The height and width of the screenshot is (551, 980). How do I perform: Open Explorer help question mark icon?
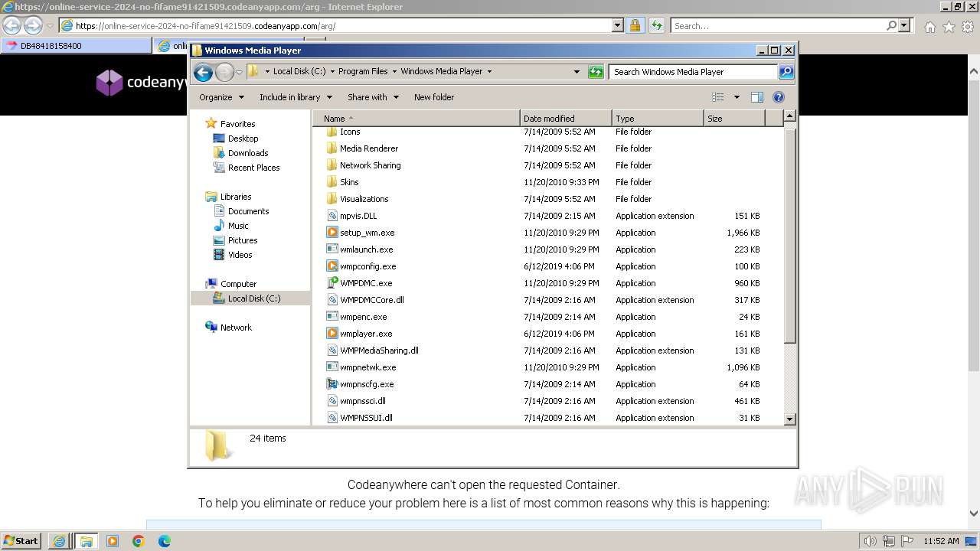coord(779,97)
